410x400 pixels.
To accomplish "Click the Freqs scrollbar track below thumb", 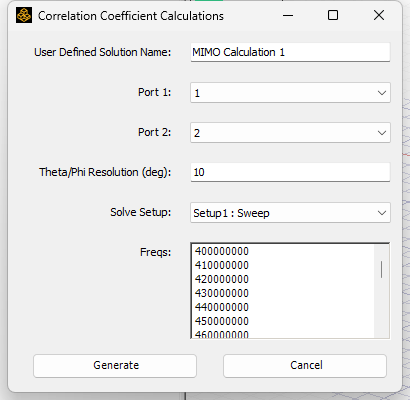I will (381, 308).
